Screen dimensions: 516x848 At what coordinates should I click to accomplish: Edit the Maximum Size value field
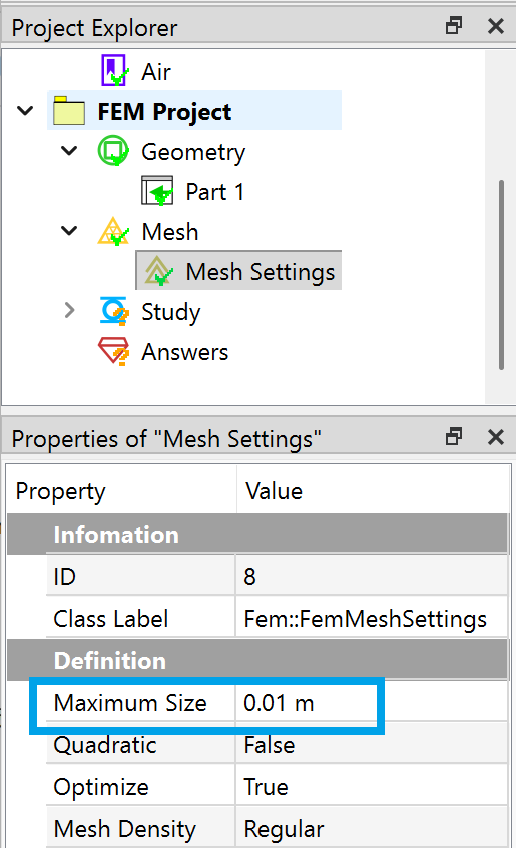372,703
